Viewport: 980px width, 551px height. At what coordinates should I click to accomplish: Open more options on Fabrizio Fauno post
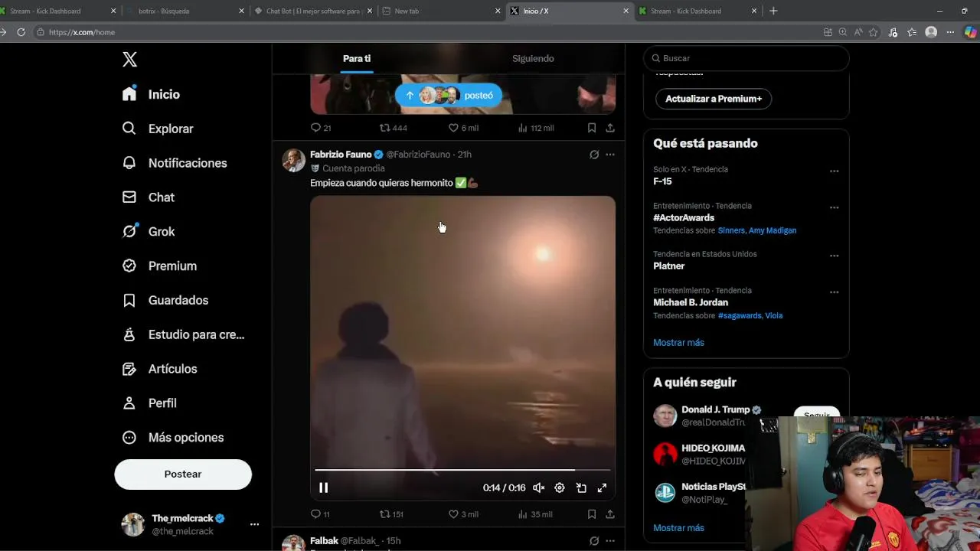pos(610,155)
